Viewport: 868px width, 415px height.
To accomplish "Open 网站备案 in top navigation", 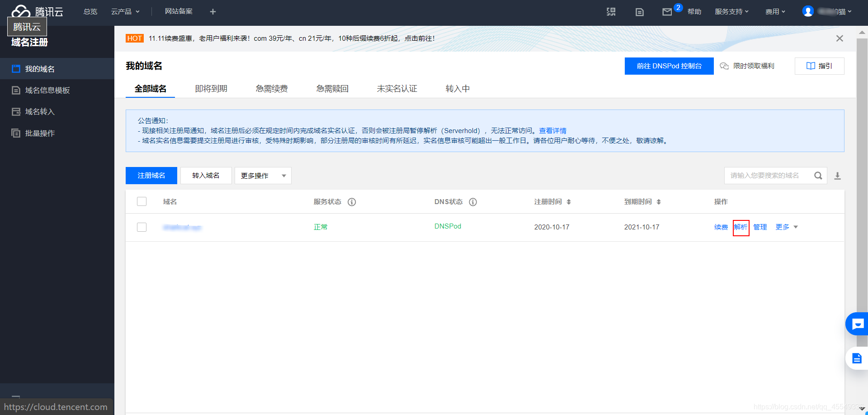I will point(179,12).
